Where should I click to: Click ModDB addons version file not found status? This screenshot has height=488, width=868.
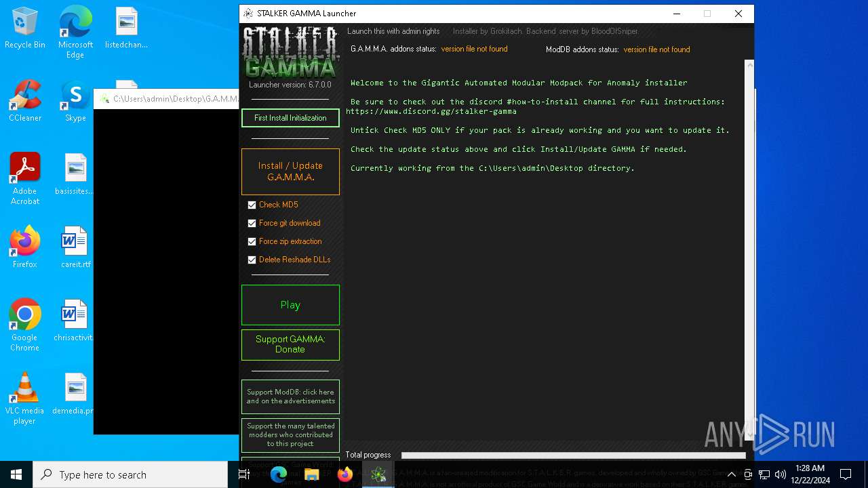coord(656,49)
